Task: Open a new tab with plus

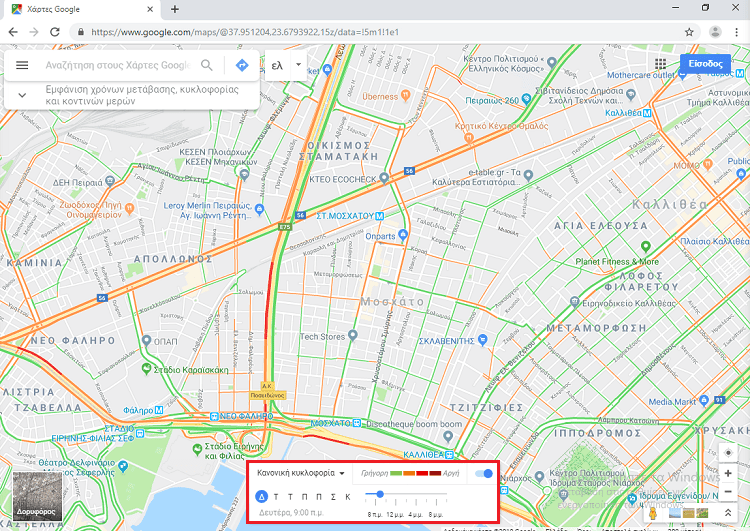Action: pyautogui.click(x=175, y=9)
